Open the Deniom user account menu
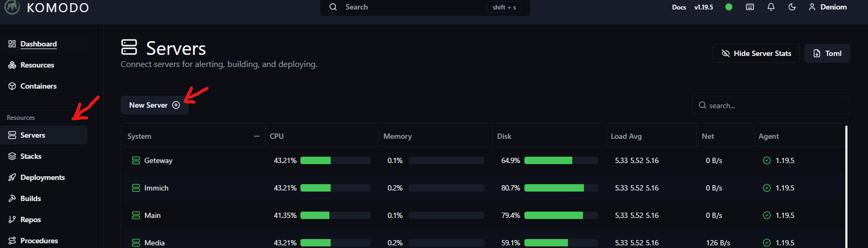This screenshot has width=868, height=248. [x=827, y=7]
